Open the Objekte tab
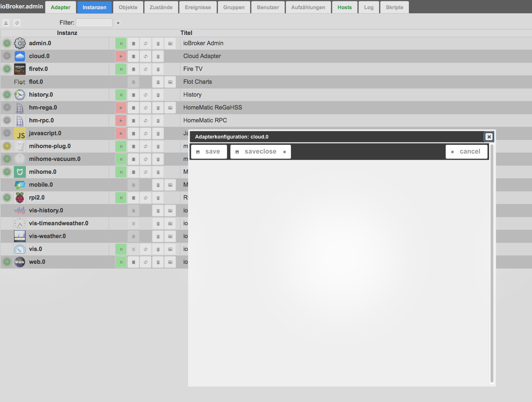This screenshot has height=402, width=532. [128, 7]
